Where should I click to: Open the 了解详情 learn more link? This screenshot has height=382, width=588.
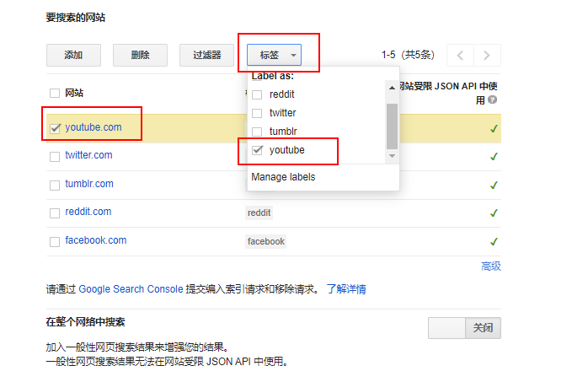(346, 289)
